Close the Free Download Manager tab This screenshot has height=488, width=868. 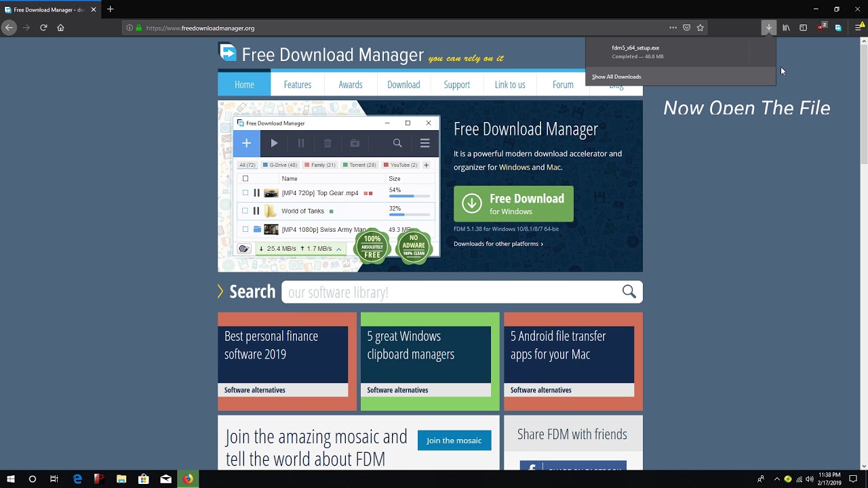coord(94,9)
